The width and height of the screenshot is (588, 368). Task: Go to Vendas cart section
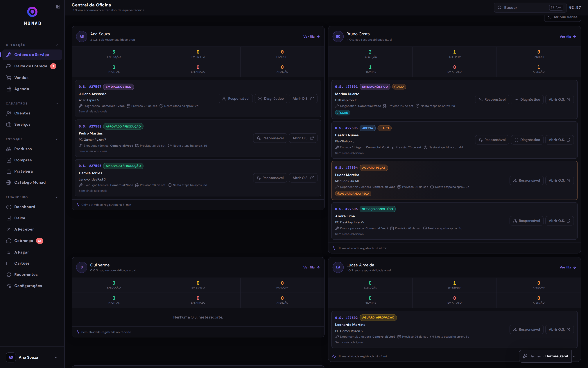[x=32, y=78]
